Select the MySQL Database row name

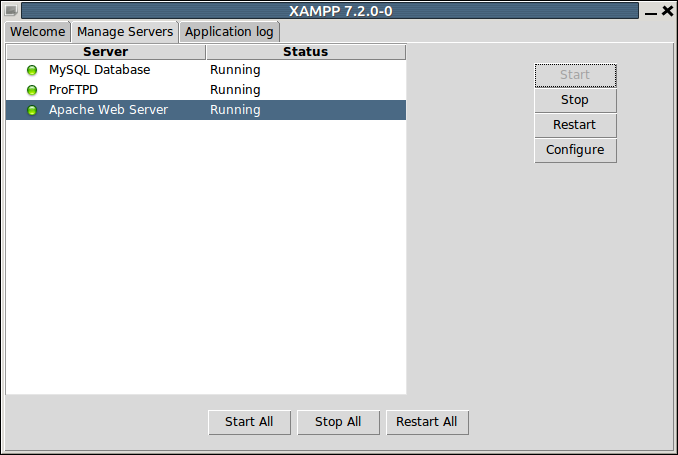click(99, 70)
